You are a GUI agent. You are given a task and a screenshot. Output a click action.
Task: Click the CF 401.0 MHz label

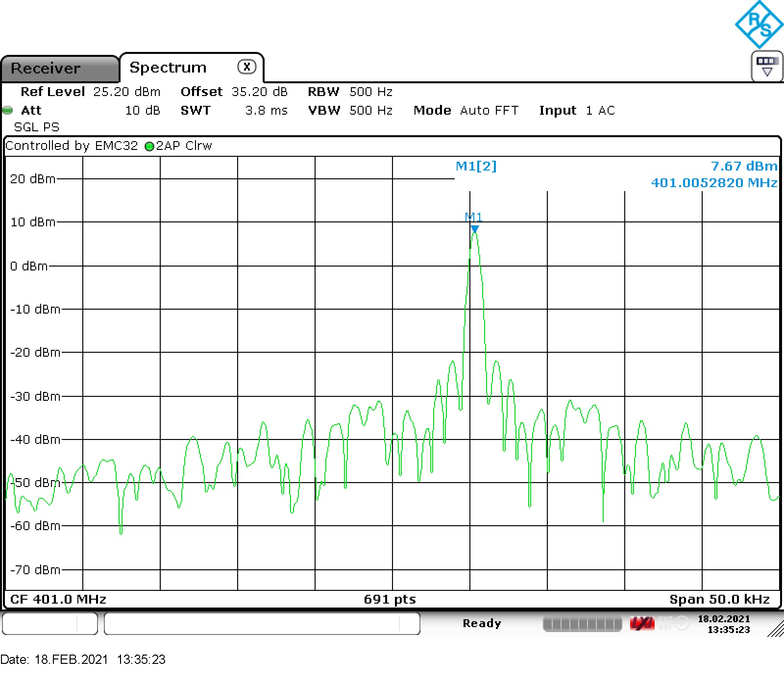click(58, 599)
